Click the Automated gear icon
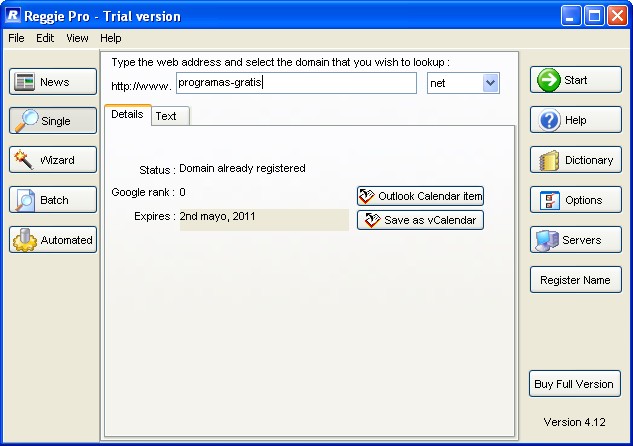The width and height of the screenshot is (633, 446). [x=25, y=240]
